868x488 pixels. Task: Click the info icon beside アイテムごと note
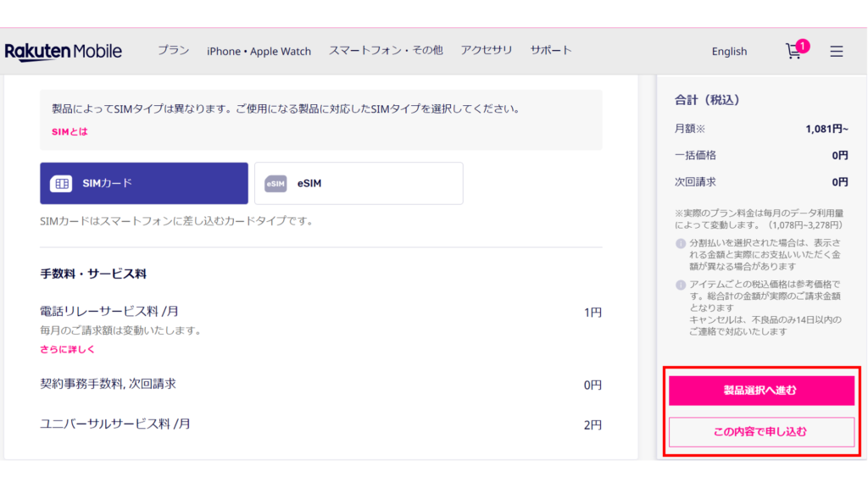click(x=680, y=285)
